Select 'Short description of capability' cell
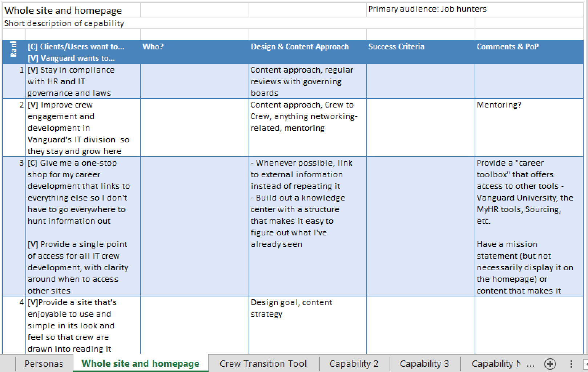Image resolution: width=588 pixels, height=372 pixels. pos(238,23)
